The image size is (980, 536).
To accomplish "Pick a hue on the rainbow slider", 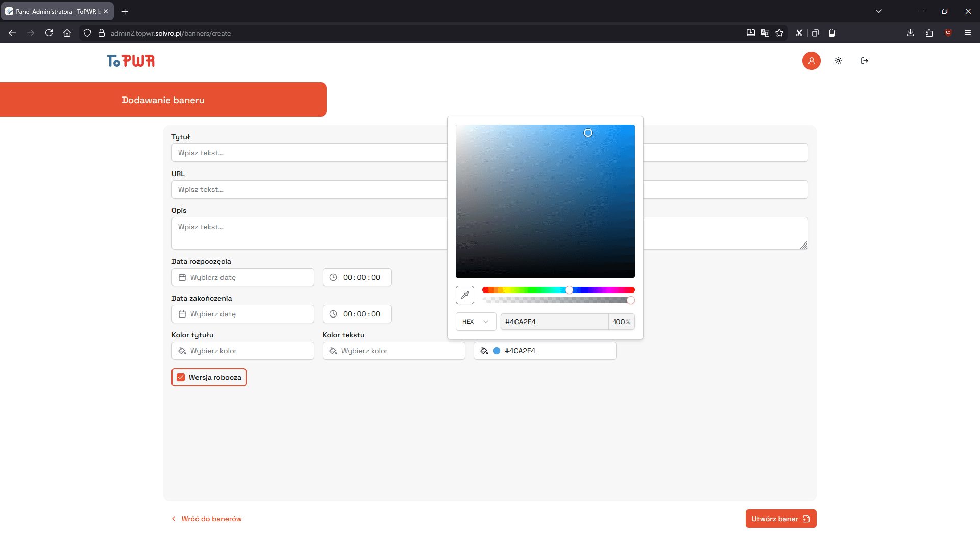I will [x=569, y=290].
